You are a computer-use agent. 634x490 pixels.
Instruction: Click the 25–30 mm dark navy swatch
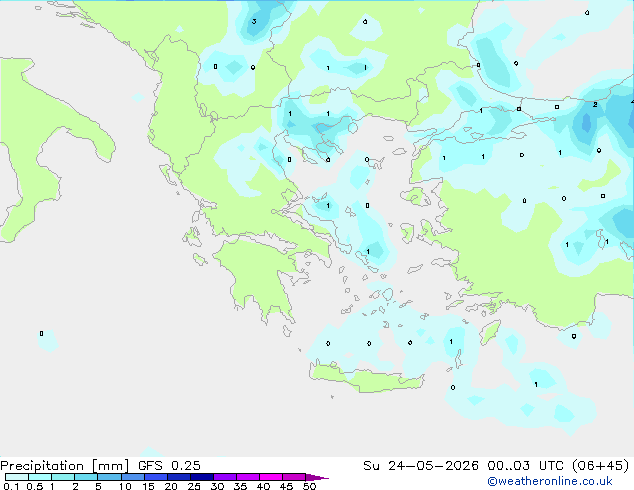click(x=201, y=477)
